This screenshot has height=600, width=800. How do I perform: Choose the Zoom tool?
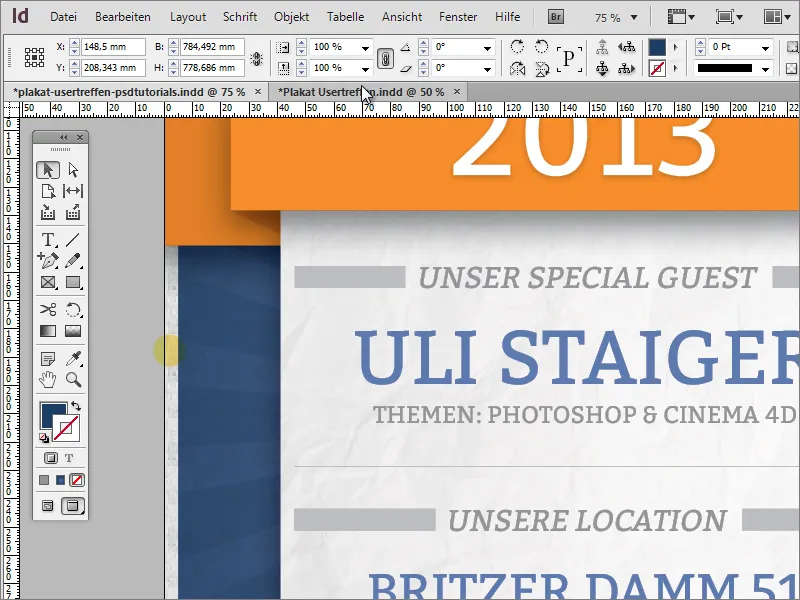click(x=73, y=380)
